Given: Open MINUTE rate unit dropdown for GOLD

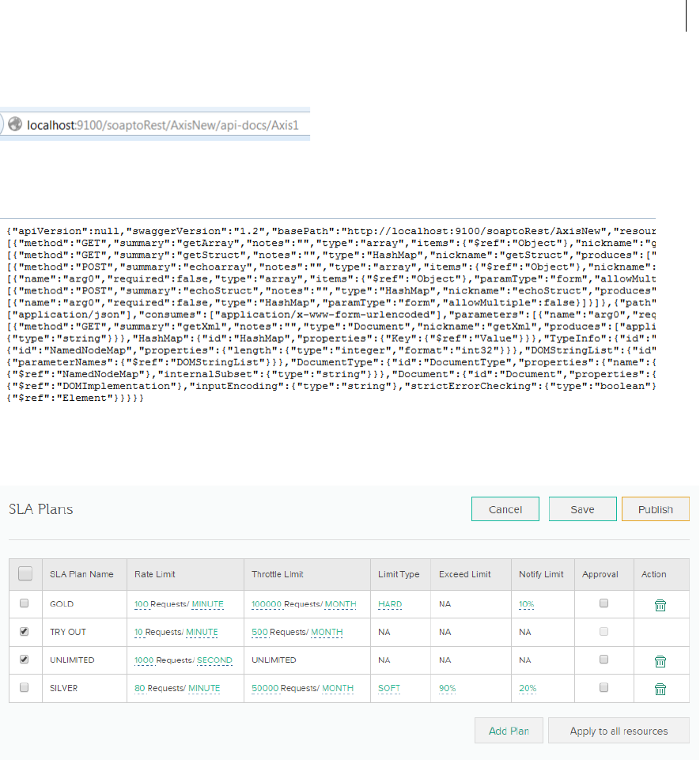Looking at the screenshot, I should coord(207,604).
